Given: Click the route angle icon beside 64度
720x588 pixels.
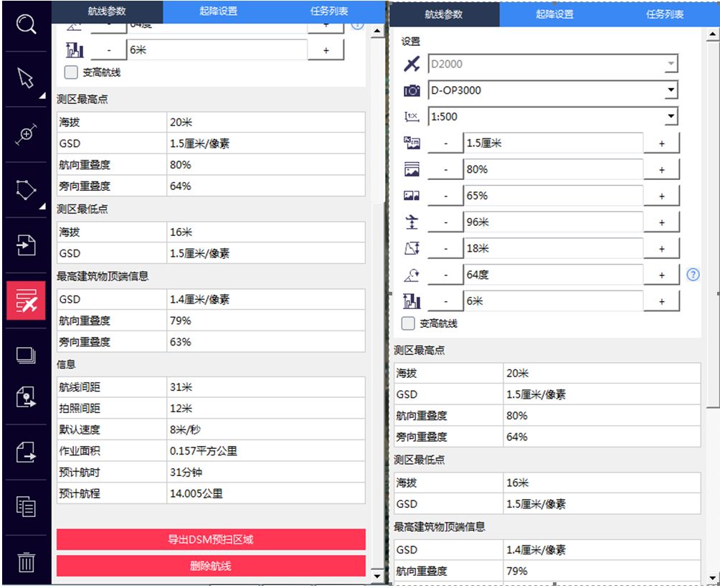Looking at the screenshot, I should (x=412, y=275).
